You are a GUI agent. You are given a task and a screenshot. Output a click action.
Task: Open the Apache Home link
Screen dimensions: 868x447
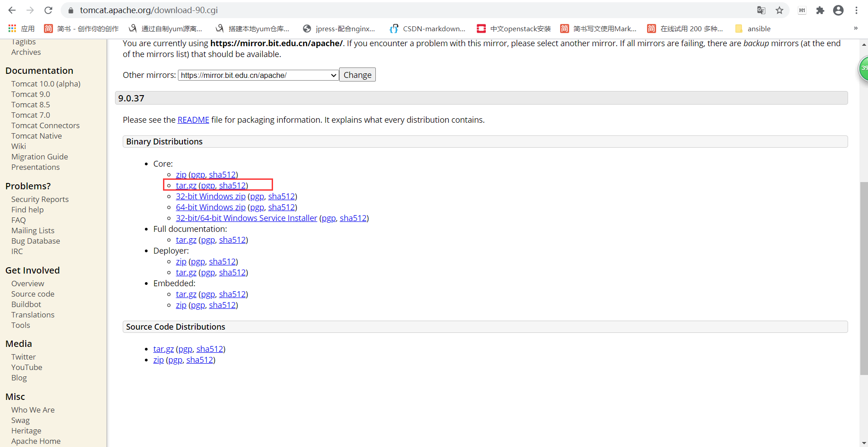tap(36, 441)
